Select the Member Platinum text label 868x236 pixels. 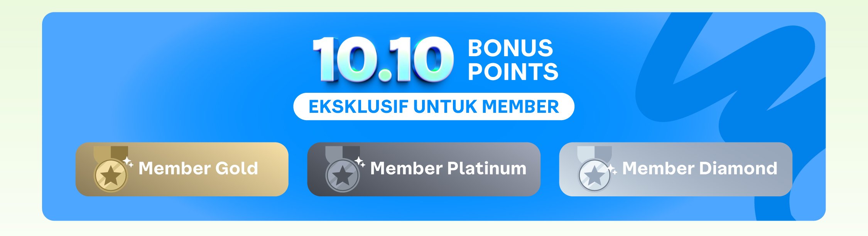pos(448,169)
